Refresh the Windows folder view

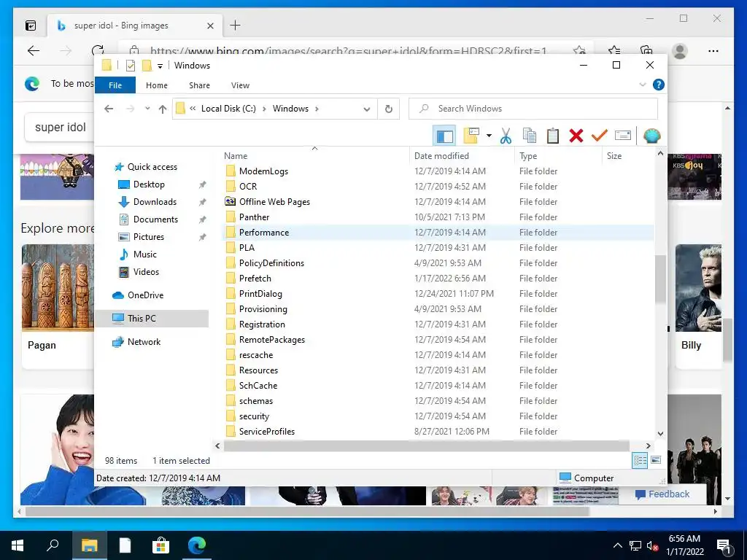(x=389, y=109)
